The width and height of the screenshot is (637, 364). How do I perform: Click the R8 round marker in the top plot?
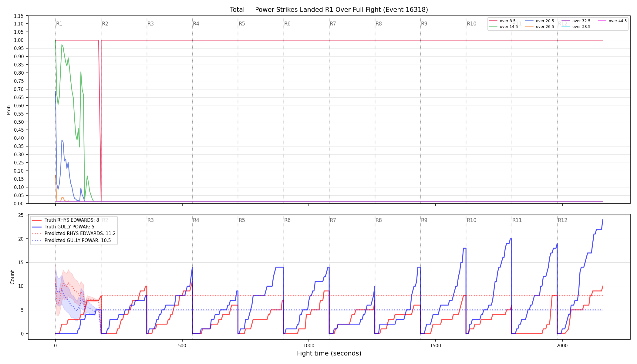click(379, 24)
